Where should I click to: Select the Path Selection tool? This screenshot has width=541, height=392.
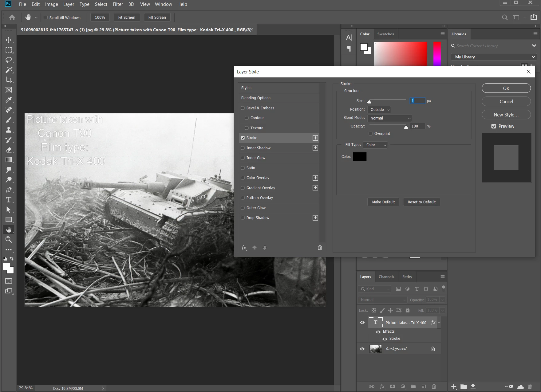click(9, 210)
